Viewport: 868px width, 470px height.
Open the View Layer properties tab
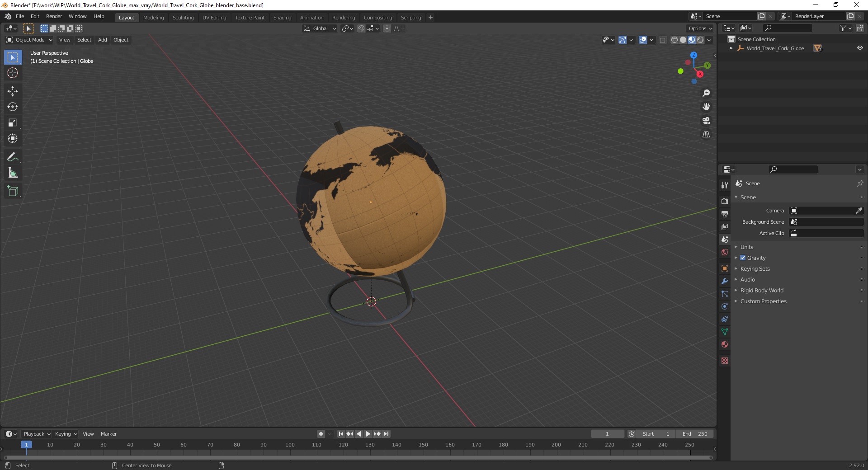click(x=725, y=226)
